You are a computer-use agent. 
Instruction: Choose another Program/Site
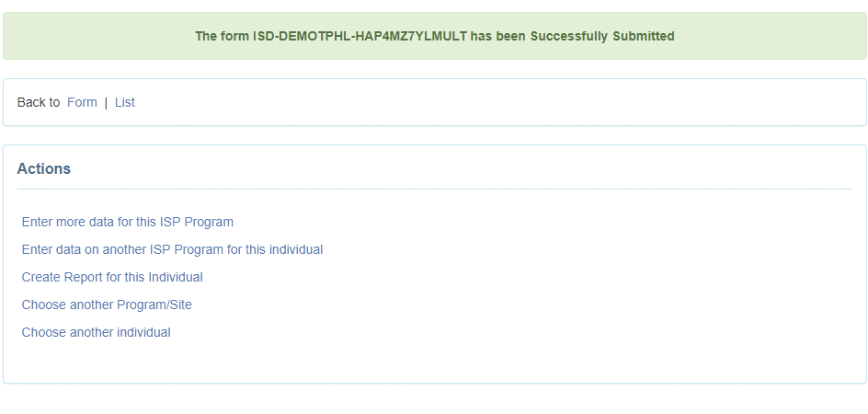click(x=107, y=305)
